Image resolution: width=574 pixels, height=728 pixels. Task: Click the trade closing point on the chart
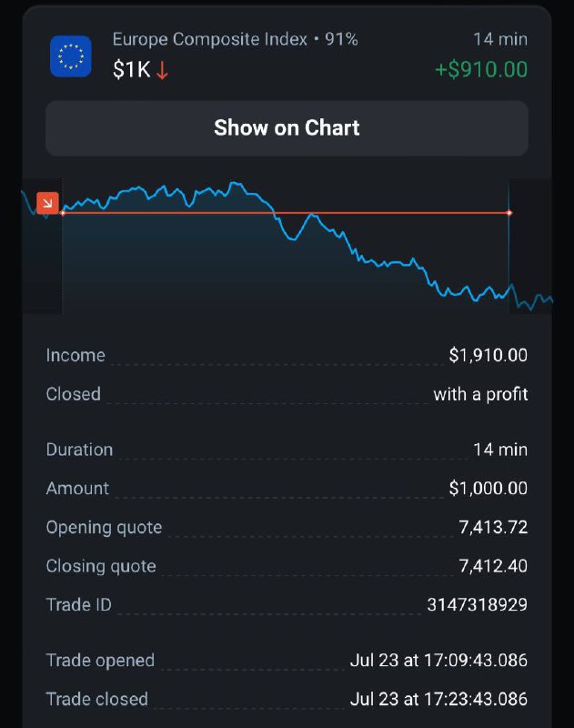pos(509,213)
